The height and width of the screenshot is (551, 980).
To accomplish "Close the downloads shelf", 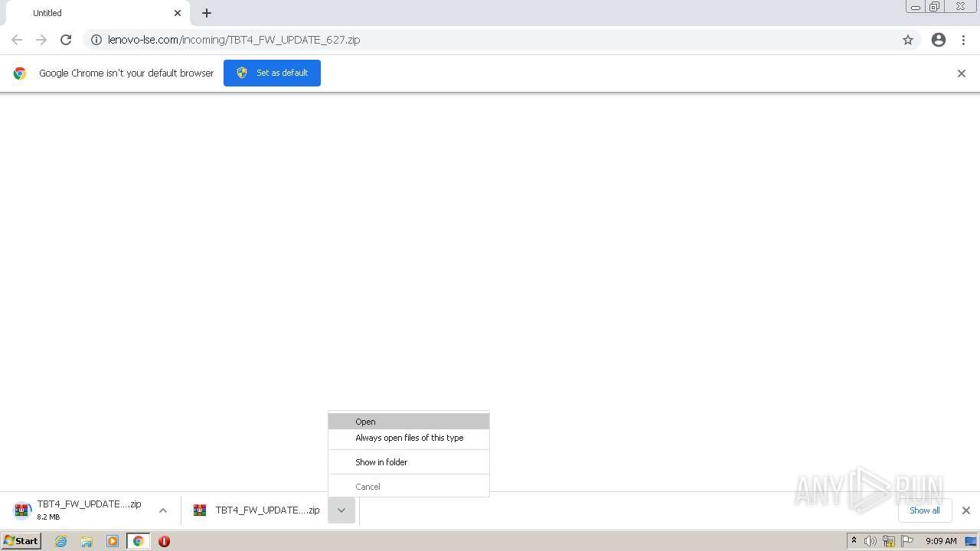I will [966, 510].
